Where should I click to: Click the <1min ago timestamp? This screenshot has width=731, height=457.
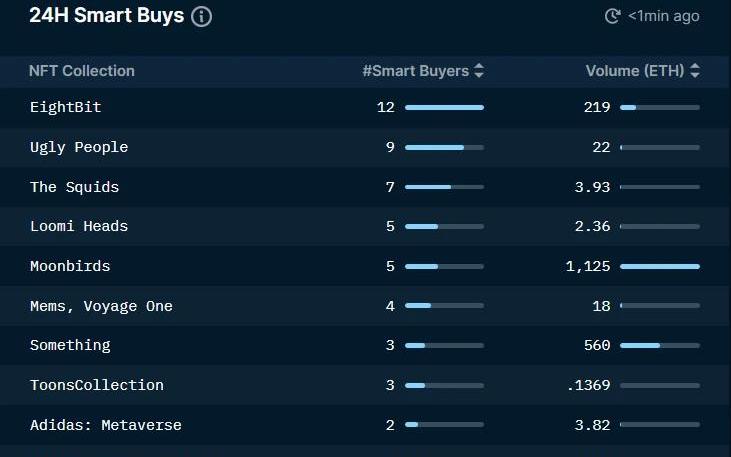pyautogui.click(x=663, y=16)
